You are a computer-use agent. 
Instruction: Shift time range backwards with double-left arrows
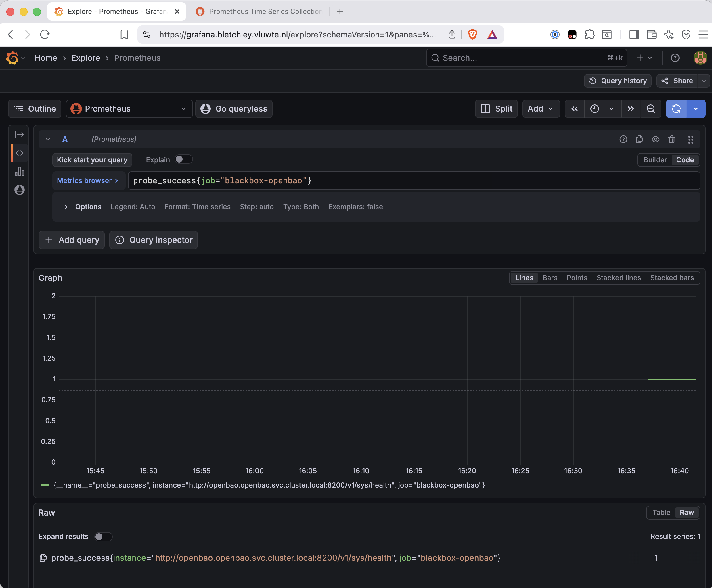(575, 109)
